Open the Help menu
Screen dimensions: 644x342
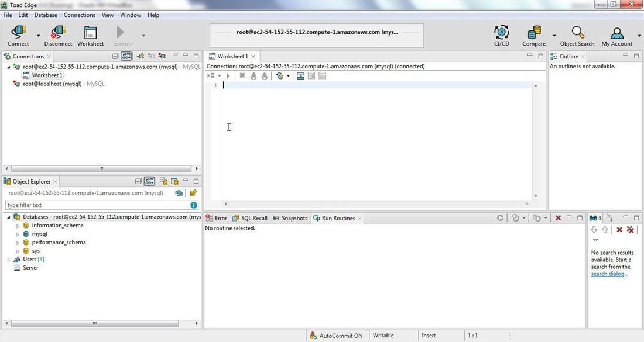pos(153,15)
